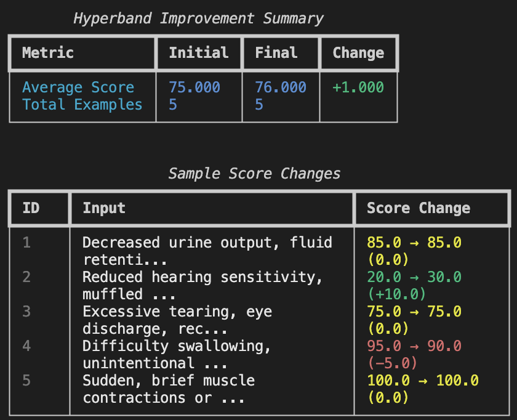Select 'Excessive tearing, eye' input text
The image size is (517, 420).
177,312
